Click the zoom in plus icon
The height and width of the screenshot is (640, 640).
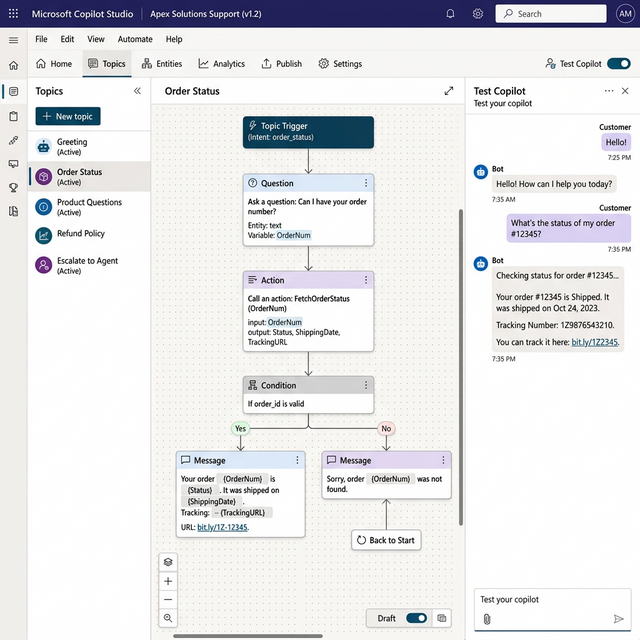[x=168, y=581]
